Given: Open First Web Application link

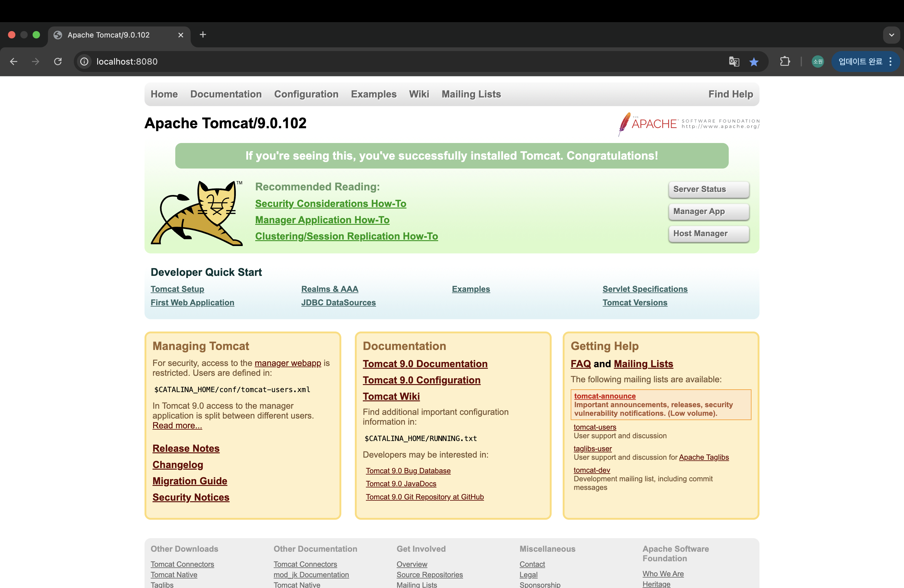Looking at the screenshot, I should pos(192,303).
